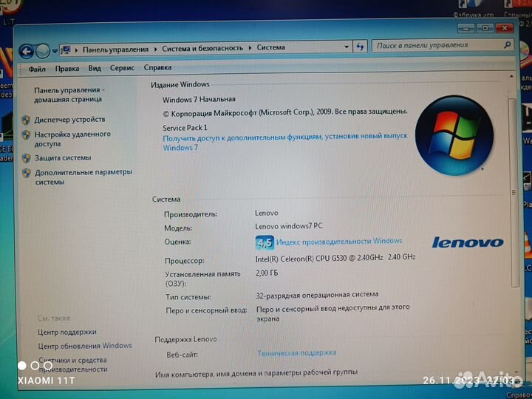Open the 'Сервис' menu

pos(122,68)
